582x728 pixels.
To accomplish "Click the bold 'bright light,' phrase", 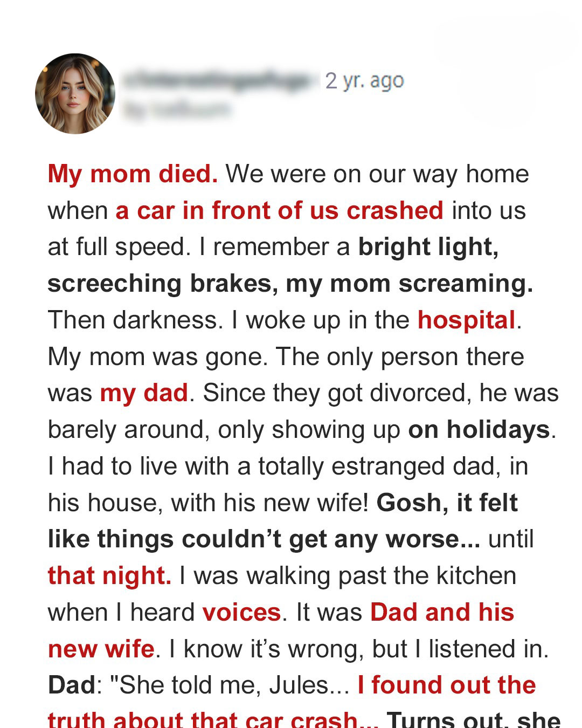I will pos(428,247).
